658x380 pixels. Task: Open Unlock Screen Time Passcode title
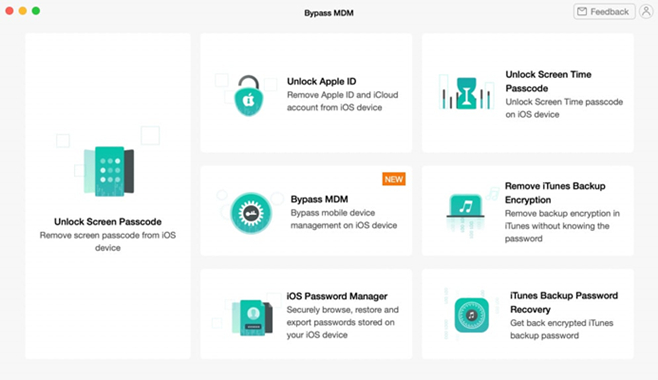tap(548, 81)
